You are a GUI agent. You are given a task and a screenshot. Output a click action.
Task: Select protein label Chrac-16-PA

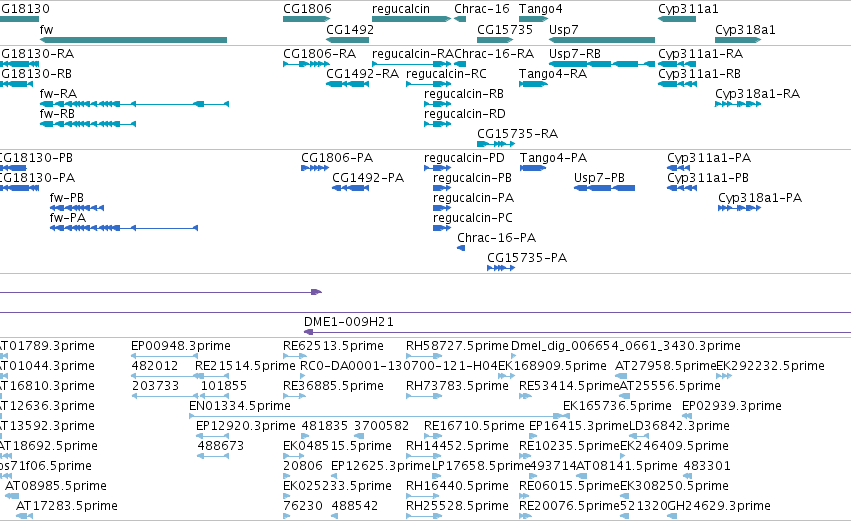[x=497, y=238]
